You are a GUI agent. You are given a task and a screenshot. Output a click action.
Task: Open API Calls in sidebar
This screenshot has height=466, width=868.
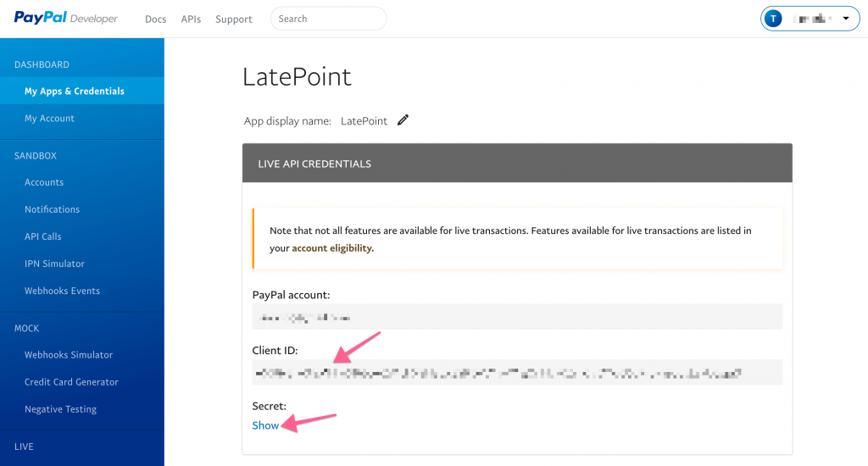(x=42, y=236)
